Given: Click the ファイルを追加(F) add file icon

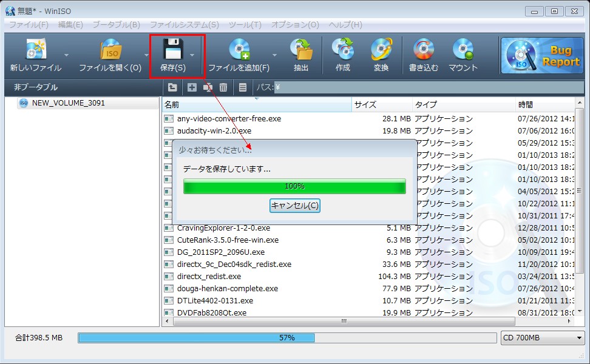Looking at the screenshot, I should tap(239, 49).
